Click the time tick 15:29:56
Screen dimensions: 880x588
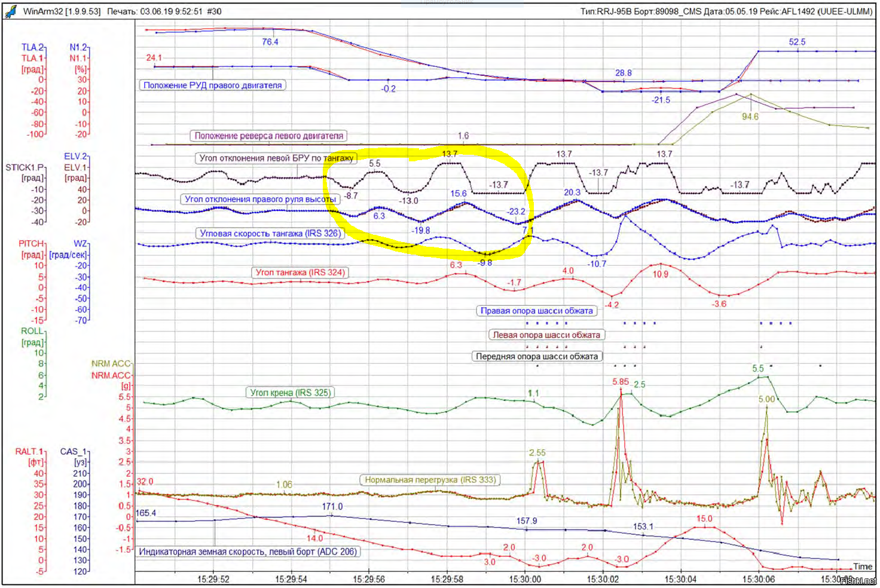click(x=369, y=579)
